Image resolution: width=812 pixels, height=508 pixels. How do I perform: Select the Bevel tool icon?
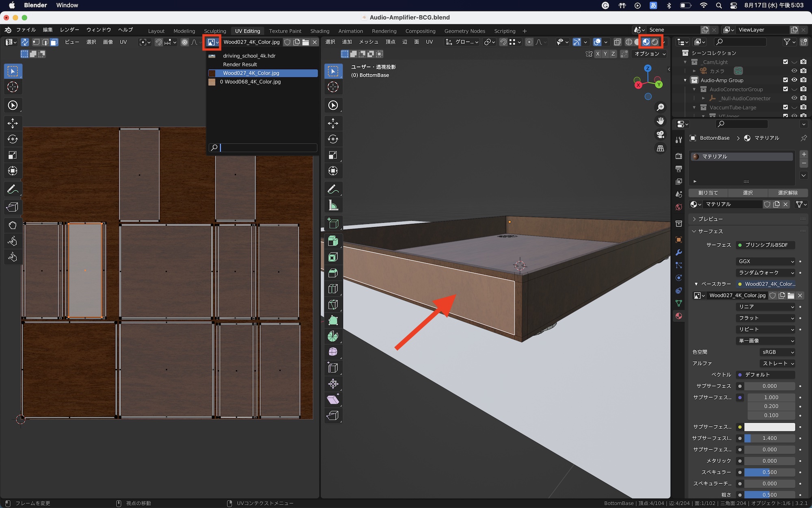(333, 273)
